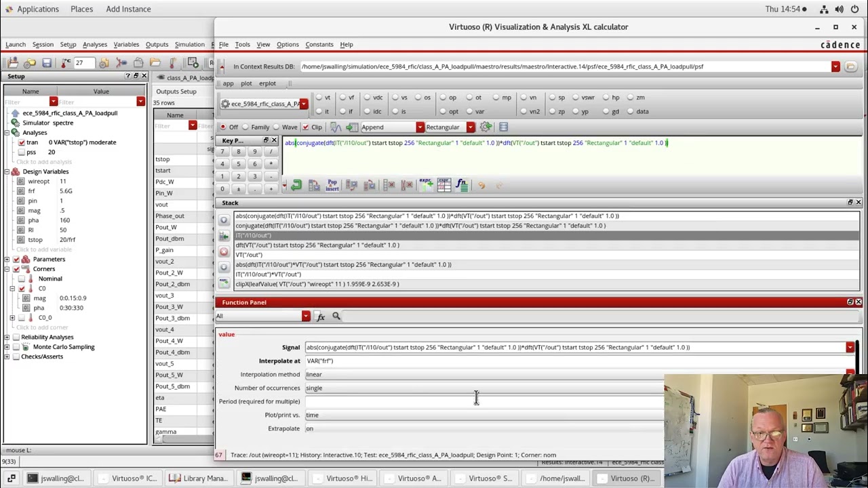Open the Rectangular graph type dropdown
This screenshot has height=488, width=868.
(471, 127)
